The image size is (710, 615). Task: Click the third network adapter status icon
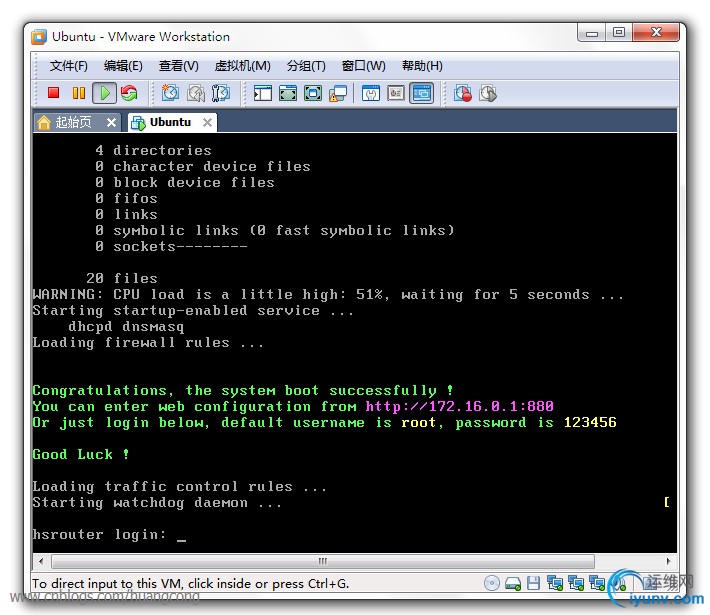[x=597, y=583]
